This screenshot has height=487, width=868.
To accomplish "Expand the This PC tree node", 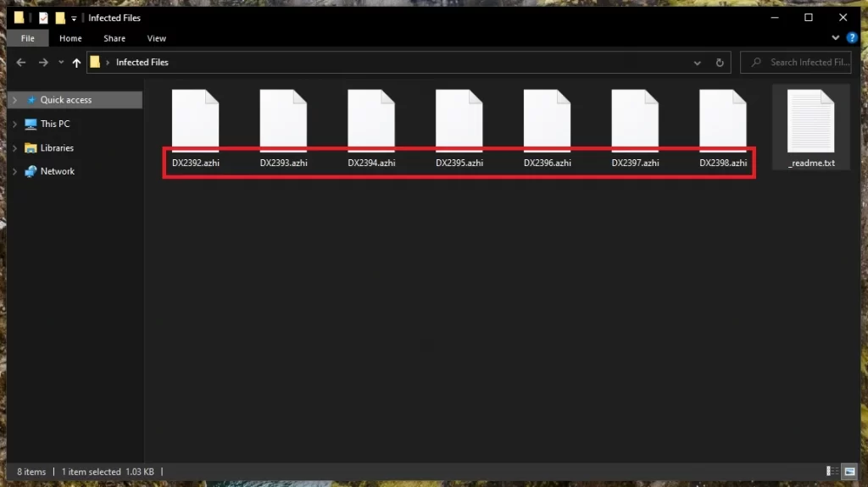I will pos(15,124).
